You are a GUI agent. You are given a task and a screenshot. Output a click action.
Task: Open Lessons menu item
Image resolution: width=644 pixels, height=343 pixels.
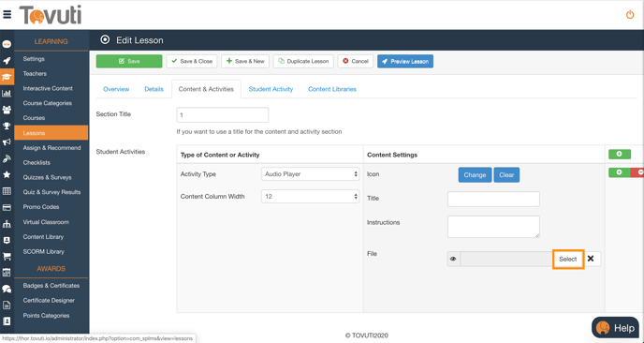click(51, 133)
